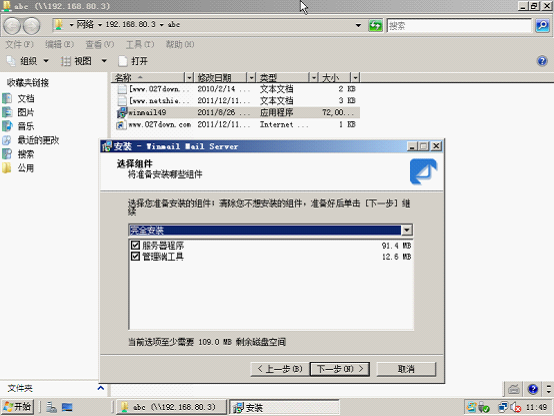Open 图片 favorite link in the sidebar

[26, 112]
